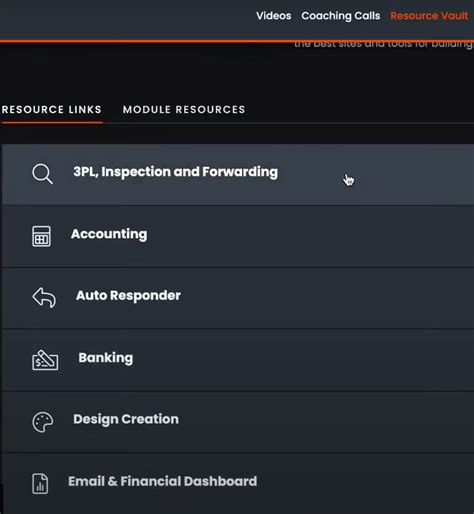The height and width of the screenshot is (514, 474).
Task: Expand the Design Creation category
Action: [x=238, y=422]
